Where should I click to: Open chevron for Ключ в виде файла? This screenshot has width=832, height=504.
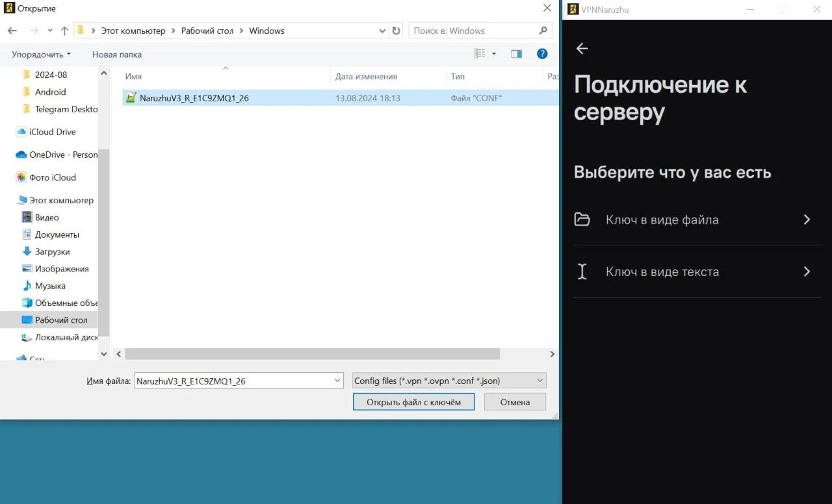[x=807, y=220]
